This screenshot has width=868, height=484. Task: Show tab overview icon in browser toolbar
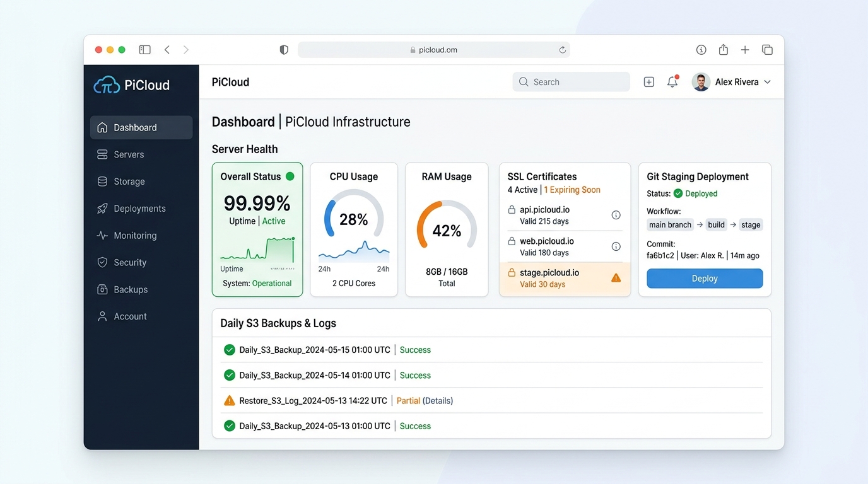[767, 50]
